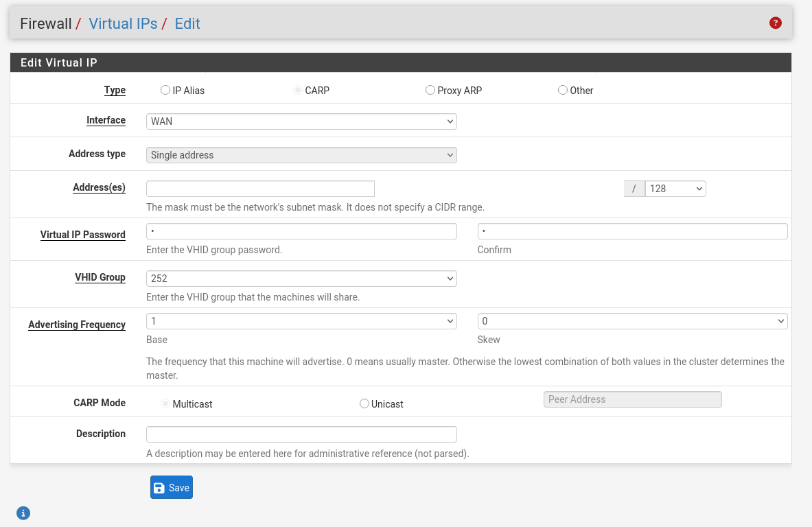Select the Other type radio button

(563, 90)
